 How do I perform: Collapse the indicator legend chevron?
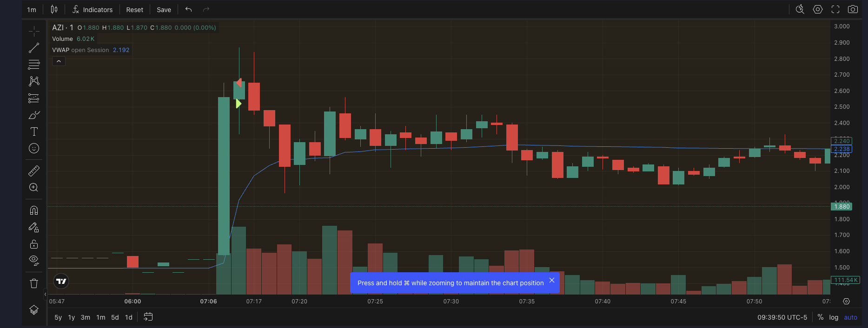[59, 61]
